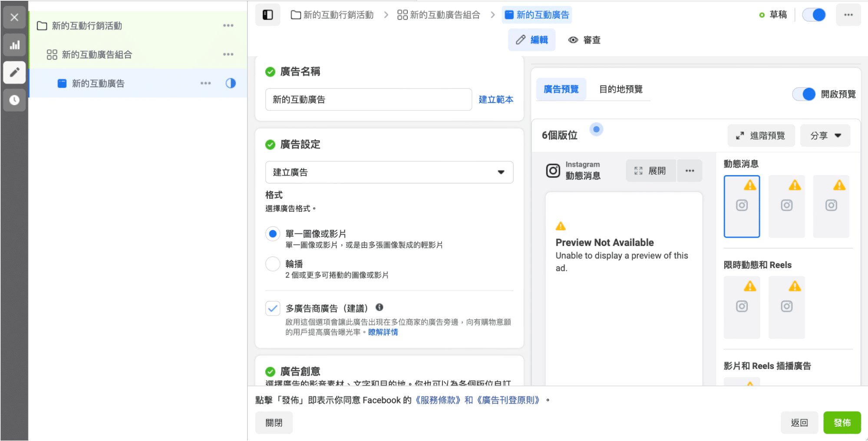Go to 新的互動廣告組合 breadcrumb
This screenshot has height=441, width=868.
pos(439,15)
